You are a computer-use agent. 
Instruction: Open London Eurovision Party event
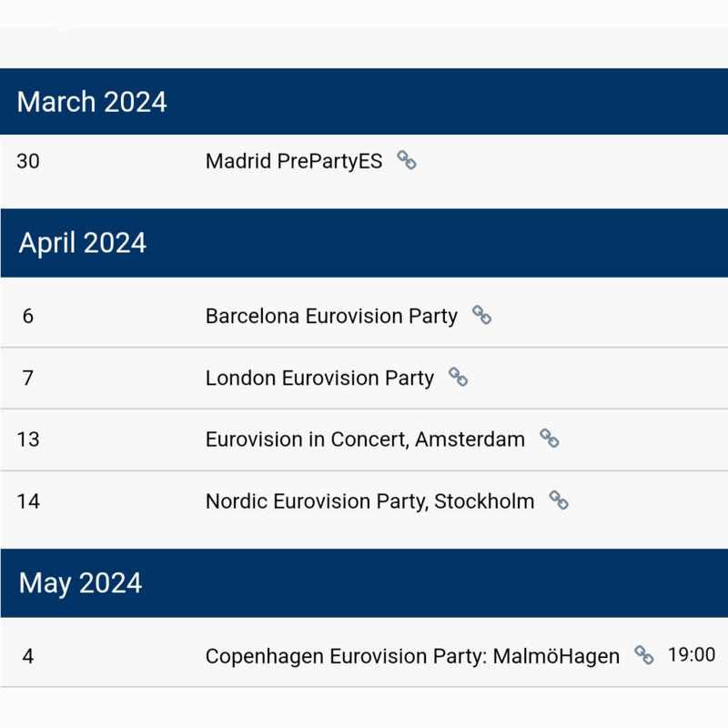319,378
